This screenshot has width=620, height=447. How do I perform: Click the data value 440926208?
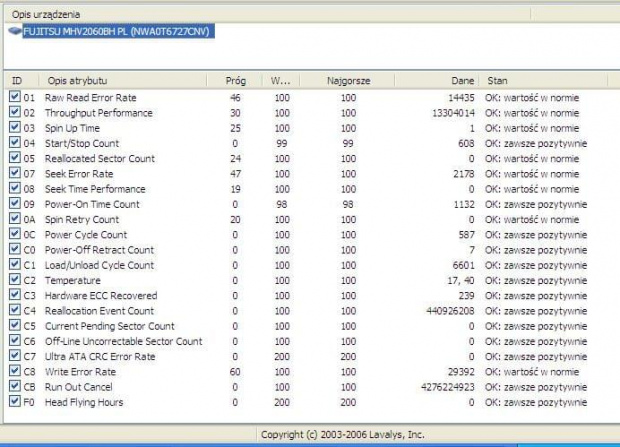450,311
